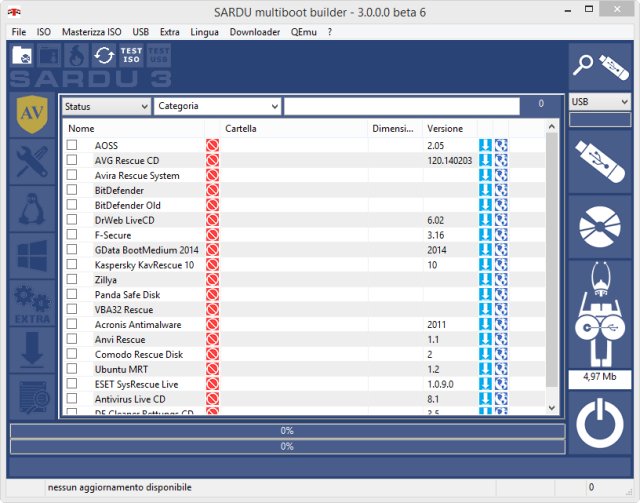The height and width of the screenshot is (503, 640).
Task: Select the Linux penguin category
Action: pos(32,209)
